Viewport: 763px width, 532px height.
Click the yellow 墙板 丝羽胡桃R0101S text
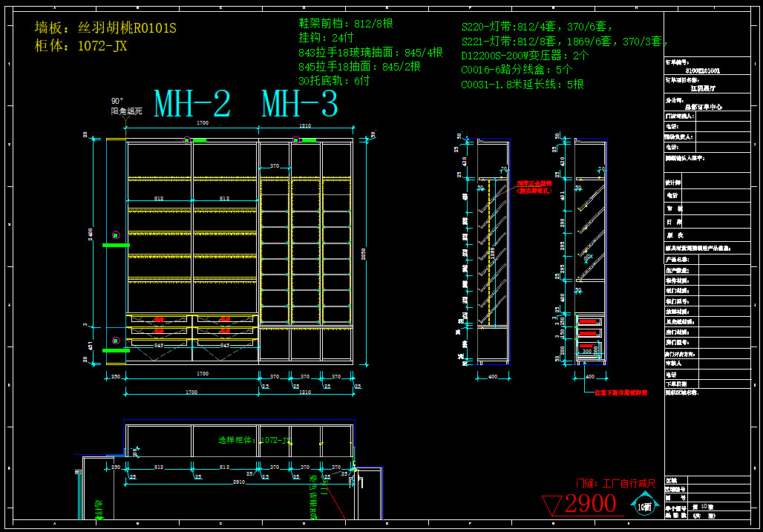105,28
